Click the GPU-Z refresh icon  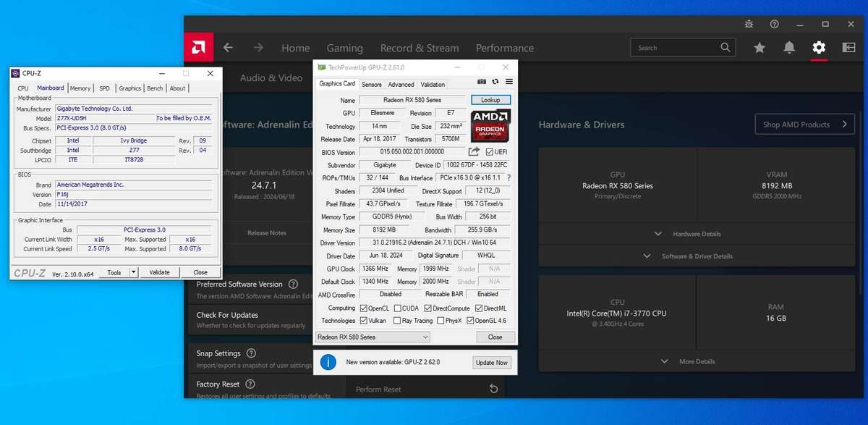[495, 82]
